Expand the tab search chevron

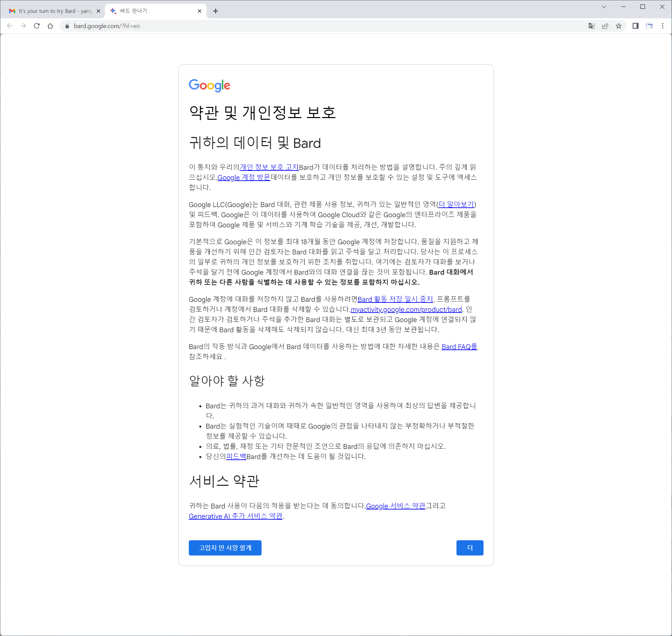tap(604, 7)
